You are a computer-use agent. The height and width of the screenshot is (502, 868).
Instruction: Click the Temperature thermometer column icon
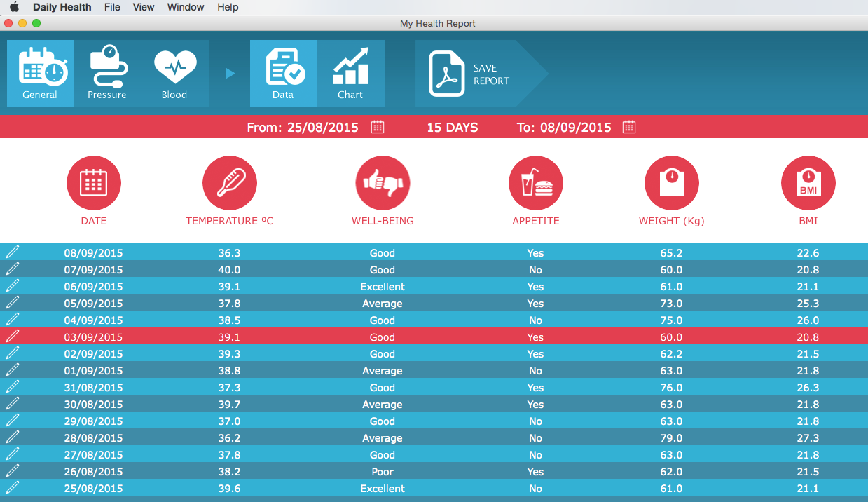pyautogui.click(x=229, y=182)
